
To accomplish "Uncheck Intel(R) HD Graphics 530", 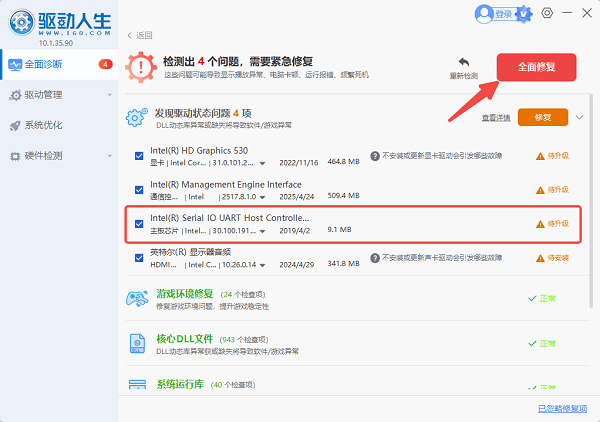I will [x=139, y=156].
